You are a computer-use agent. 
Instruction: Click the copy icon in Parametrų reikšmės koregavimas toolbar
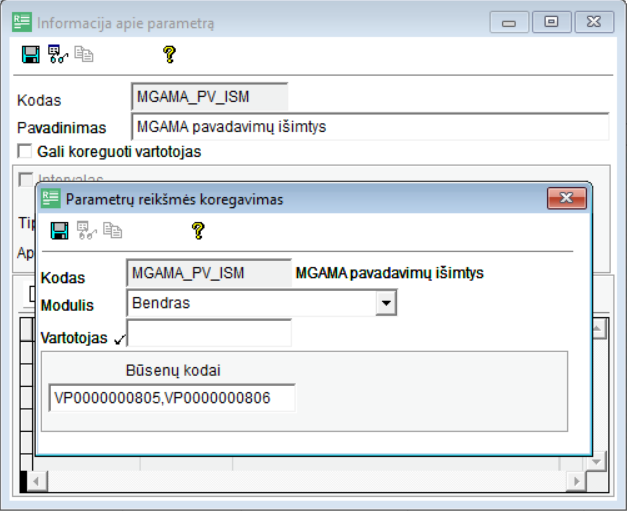point(113,231)
